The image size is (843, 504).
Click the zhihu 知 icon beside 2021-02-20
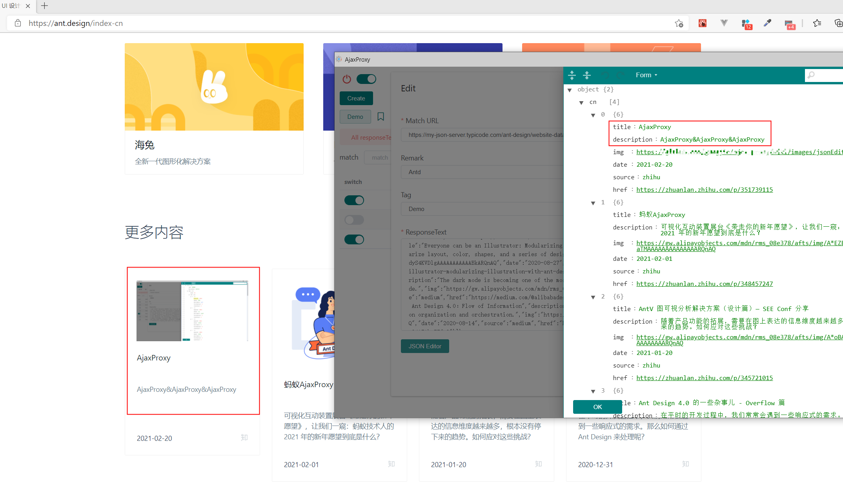point(244,437)
